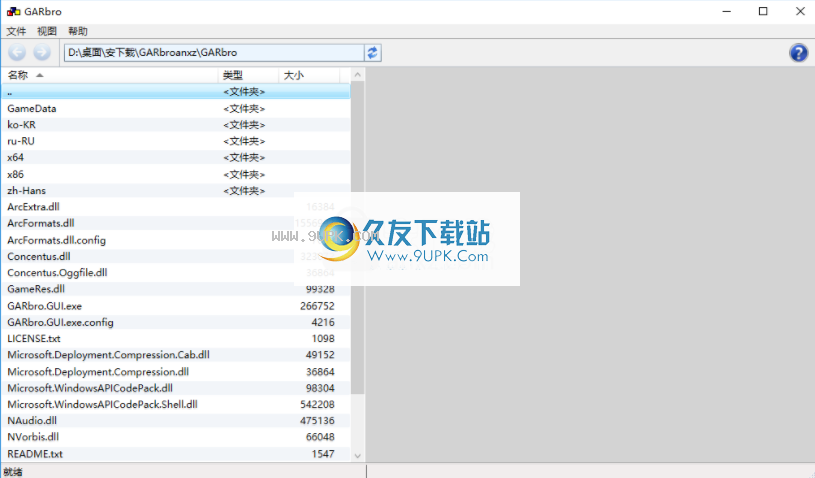Open the blue help question-mark icon
Screen dimensions: 815x478
coord(798,52)
